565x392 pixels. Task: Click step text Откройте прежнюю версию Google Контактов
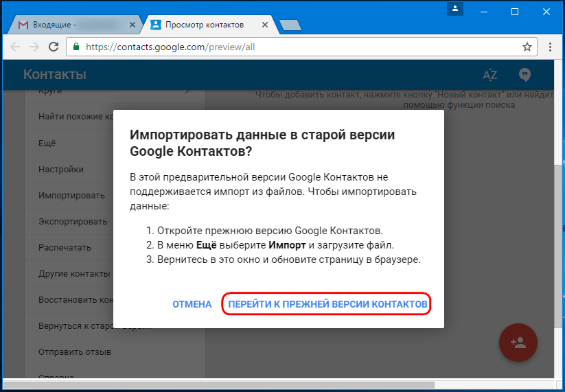270,230
